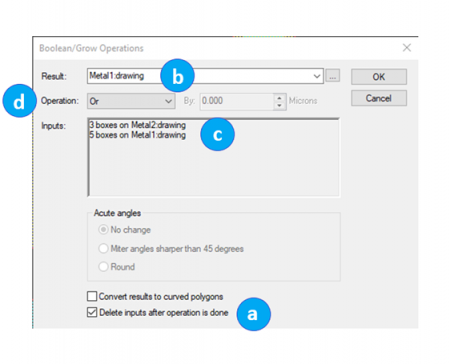The width and height of the screenshot is (450, 364).
Task: Expand the Operation combo box set to Or
Action: 131,101
